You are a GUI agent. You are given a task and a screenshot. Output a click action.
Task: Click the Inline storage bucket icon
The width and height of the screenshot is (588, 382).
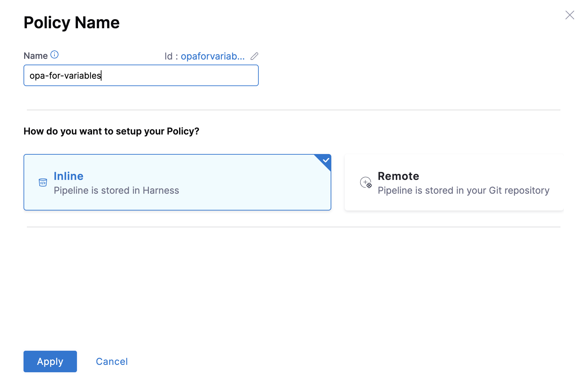coord(43,182)
